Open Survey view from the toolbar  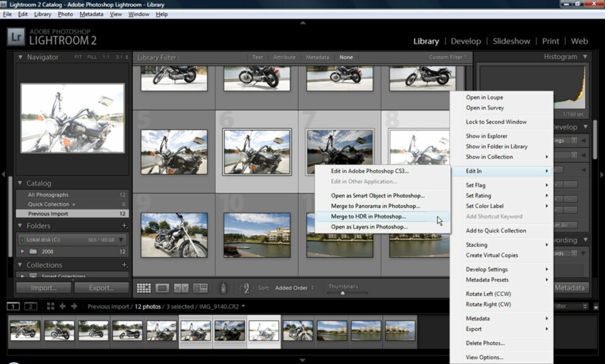[x=200, y=288]
